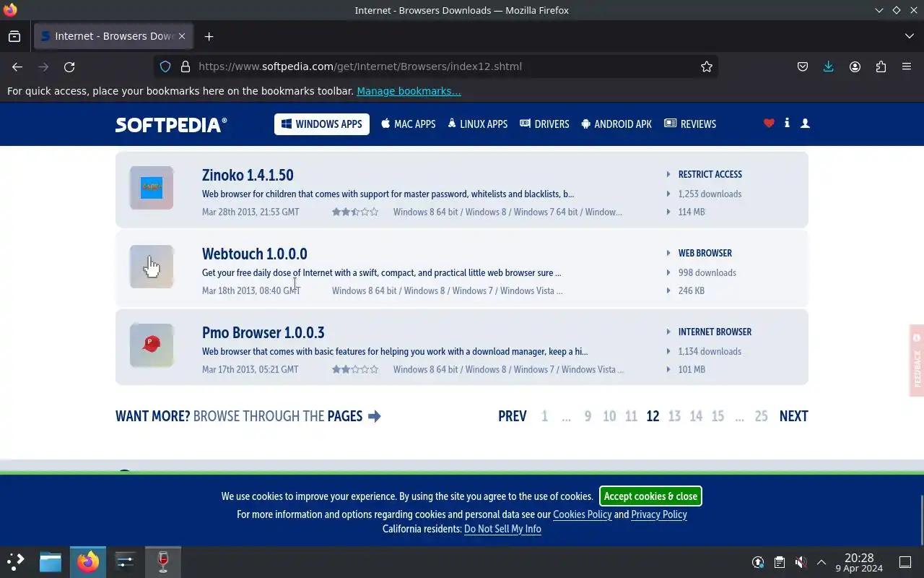Open the Pmo Browser 1.0.0.3 title link

pos(263,332)
